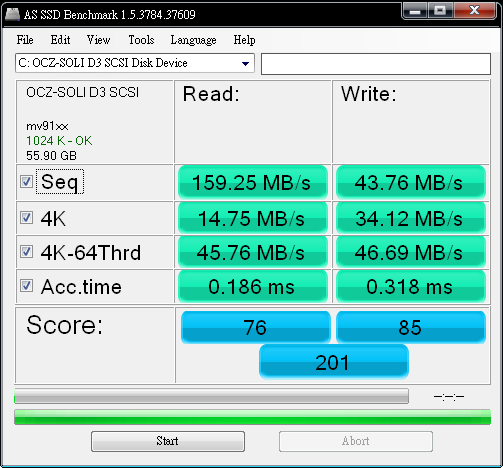Viewport: 503px width, 468px height.
Task: Toggle the Acc.time test checkbox
Action: [26, 286]
